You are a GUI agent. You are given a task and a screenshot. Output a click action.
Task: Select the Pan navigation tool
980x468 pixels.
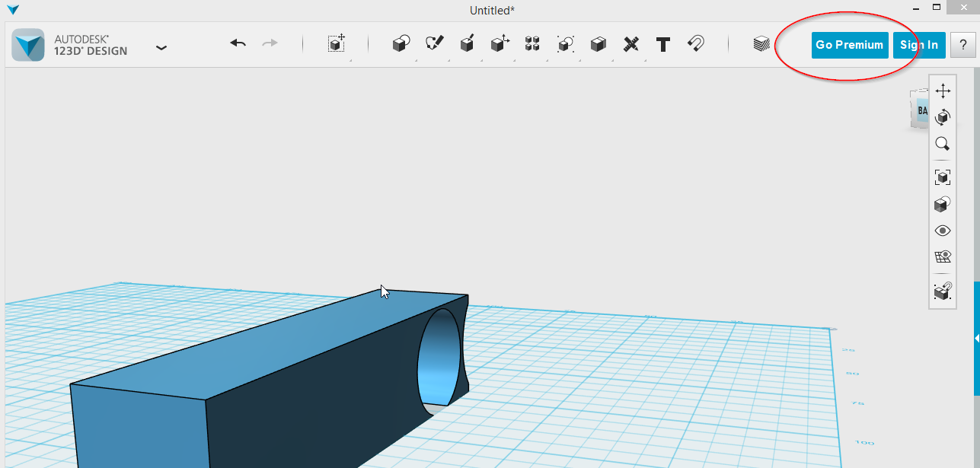click(943, 91)
